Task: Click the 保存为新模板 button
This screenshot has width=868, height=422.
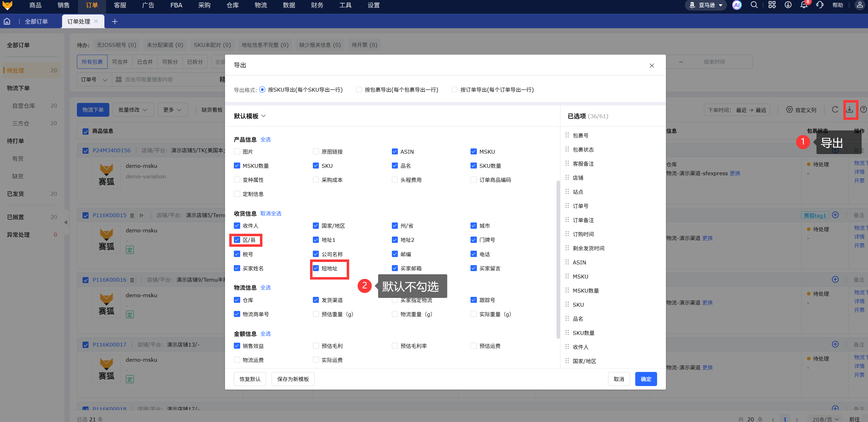Action: tap(293, 379)
